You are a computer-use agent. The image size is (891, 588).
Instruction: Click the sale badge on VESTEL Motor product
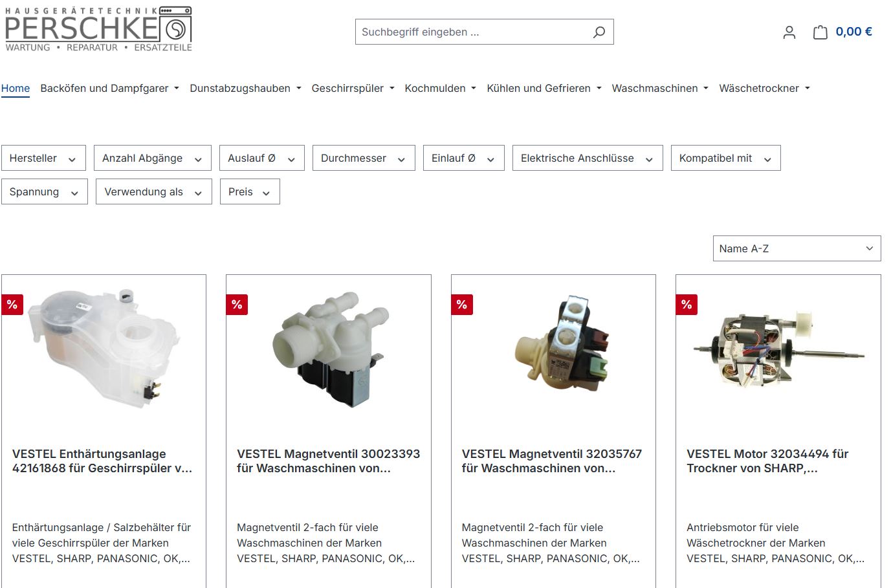point(687,305)
